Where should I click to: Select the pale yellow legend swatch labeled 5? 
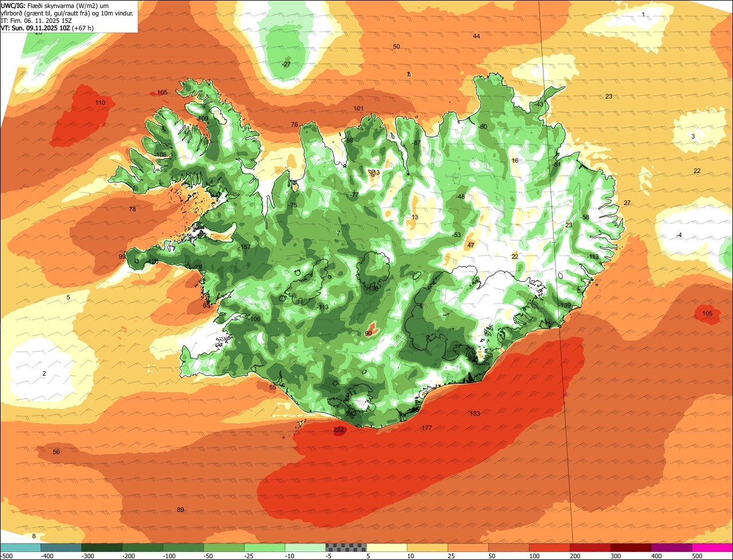387,547
